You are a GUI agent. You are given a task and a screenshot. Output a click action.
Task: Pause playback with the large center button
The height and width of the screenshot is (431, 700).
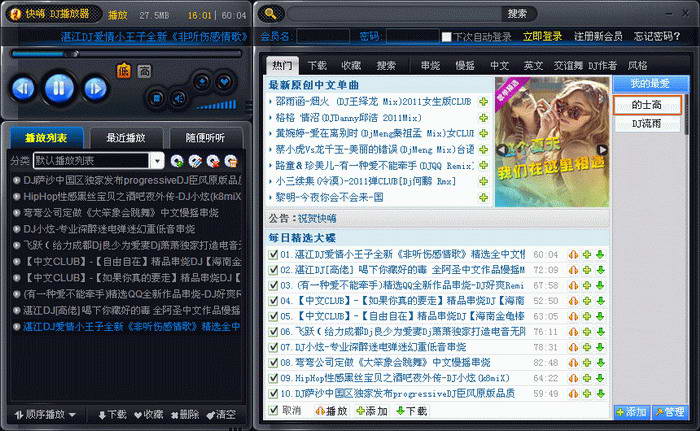click(x=59, y=88)
